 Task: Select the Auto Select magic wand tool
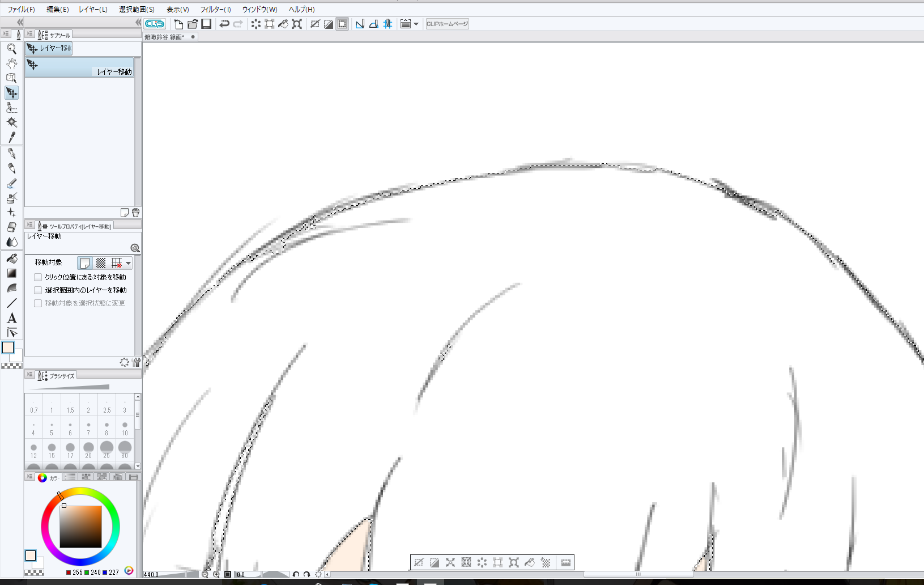coord(11,122)
